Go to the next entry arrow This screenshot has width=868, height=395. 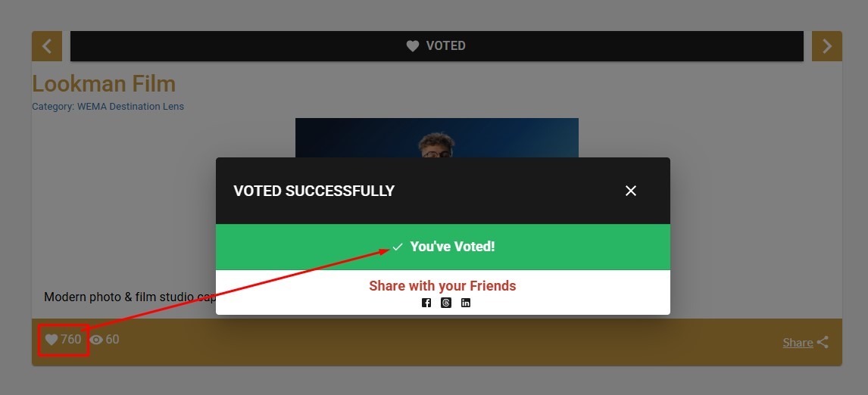point(826,46)
